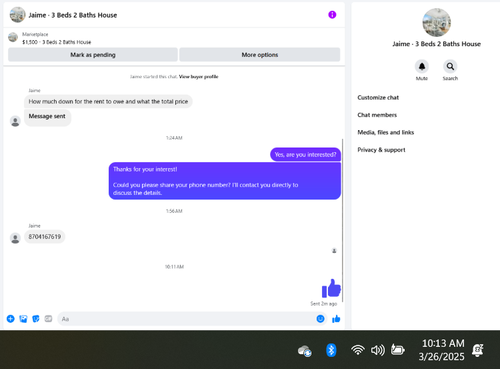The width and height of the screenshot is (500, 369).
Task: Focus the Aa message input field
Action: tap(192, 319)
